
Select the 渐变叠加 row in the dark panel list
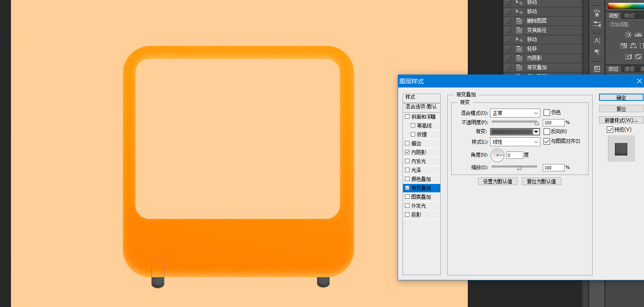[x=543, y=67]
